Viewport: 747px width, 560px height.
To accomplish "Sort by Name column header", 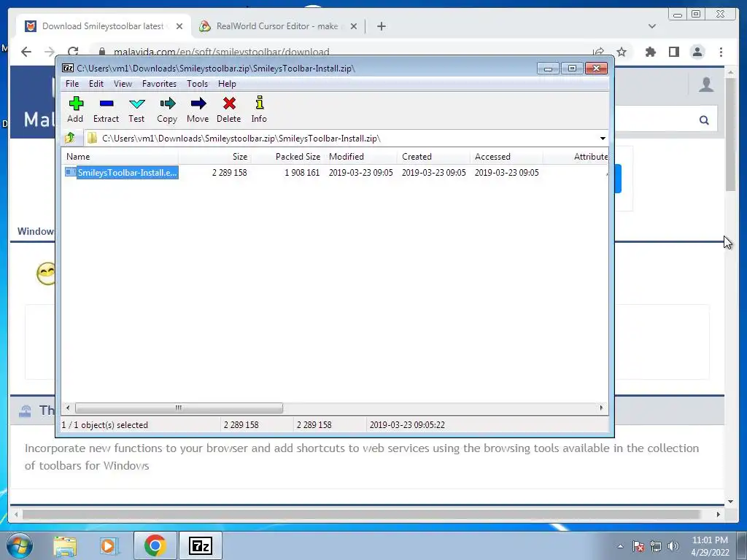I will tap(120, 157).
